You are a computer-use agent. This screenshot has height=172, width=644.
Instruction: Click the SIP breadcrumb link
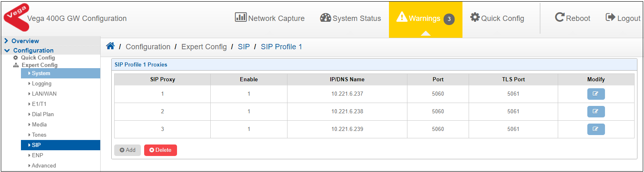(x=244, y=47)
